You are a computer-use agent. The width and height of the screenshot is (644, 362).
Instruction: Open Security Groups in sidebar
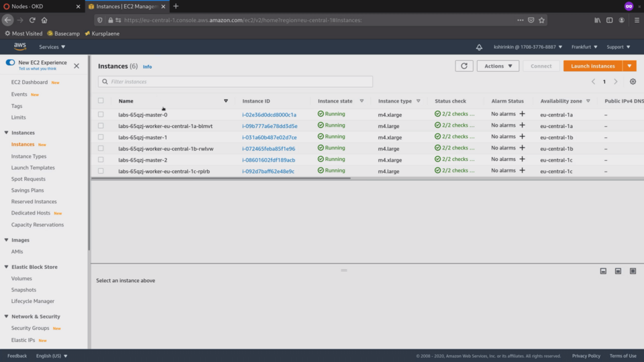(30, 328)
